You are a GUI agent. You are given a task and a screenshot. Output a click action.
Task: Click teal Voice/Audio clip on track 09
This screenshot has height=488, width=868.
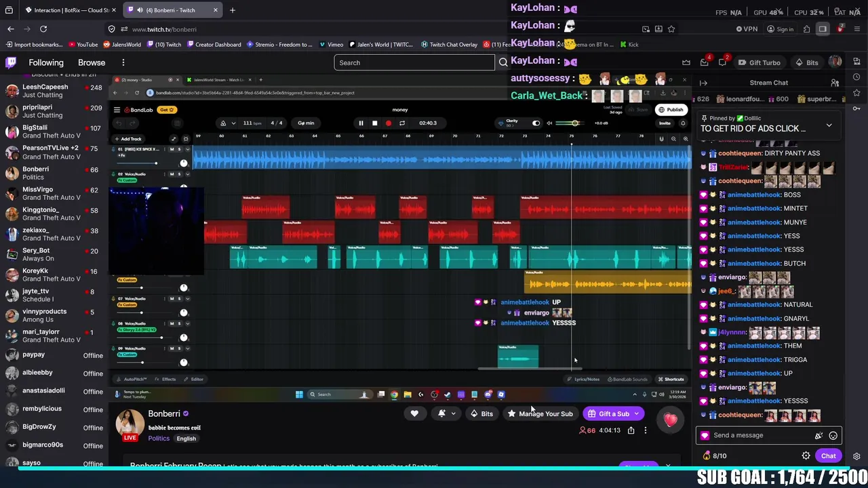click(518, 357)
